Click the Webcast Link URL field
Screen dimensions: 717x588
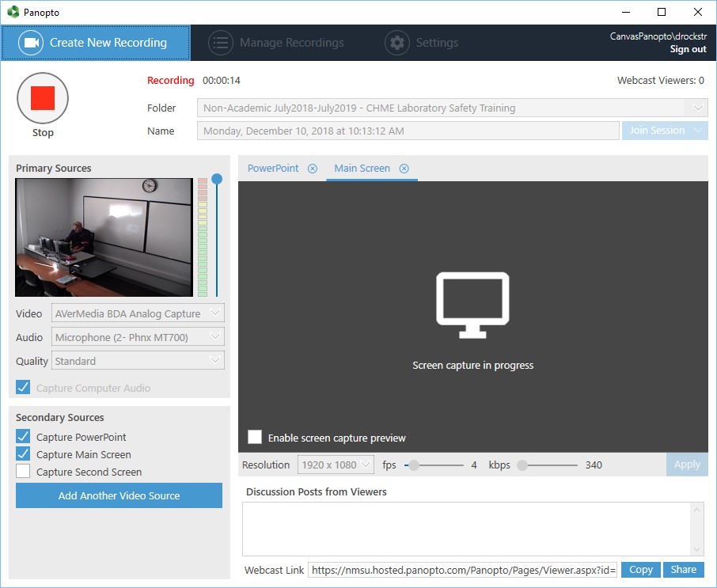point(463,570)
